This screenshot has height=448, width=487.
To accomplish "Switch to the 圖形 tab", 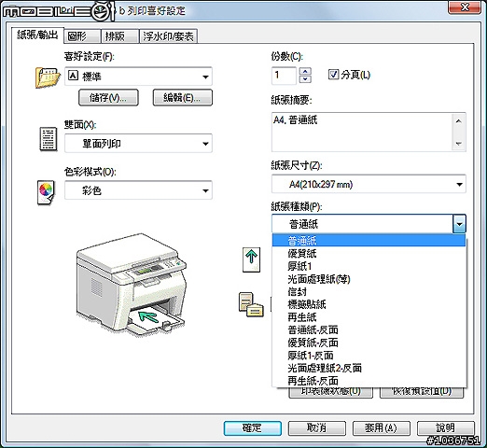I will (83, 36).
